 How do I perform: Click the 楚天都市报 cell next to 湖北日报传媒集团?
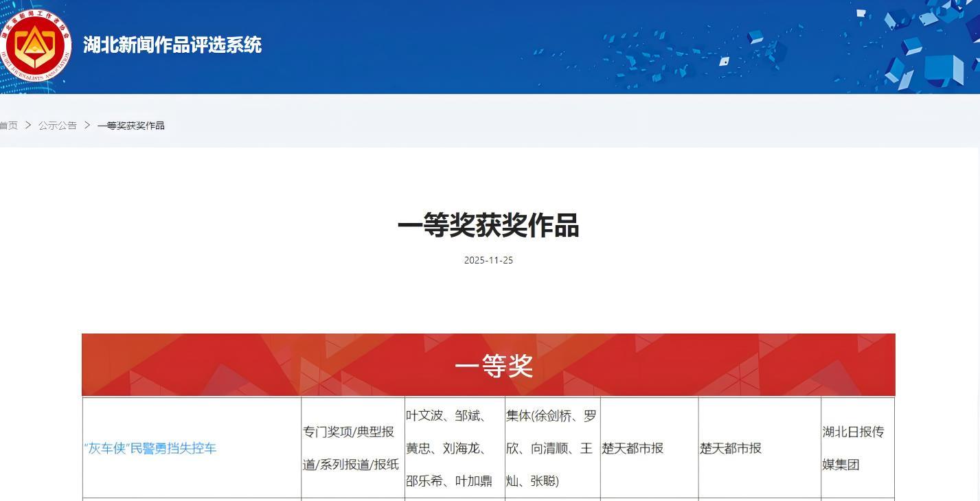[x=731, y=448]
